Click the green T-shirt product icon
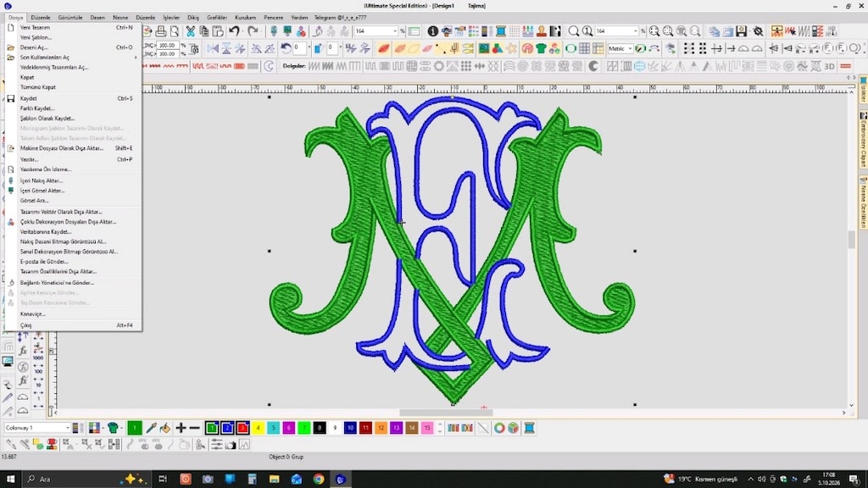The width and height of the screenshot is (868, 488). point(541,48)
